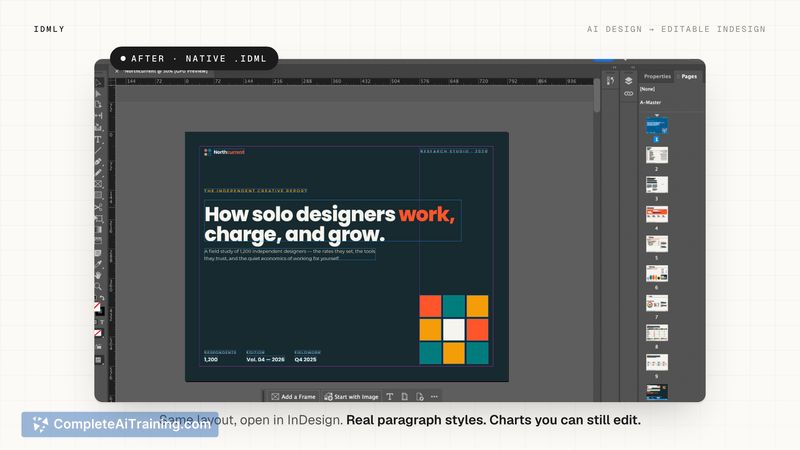Open the more options ellipsis in taskbar

point(434,396)
